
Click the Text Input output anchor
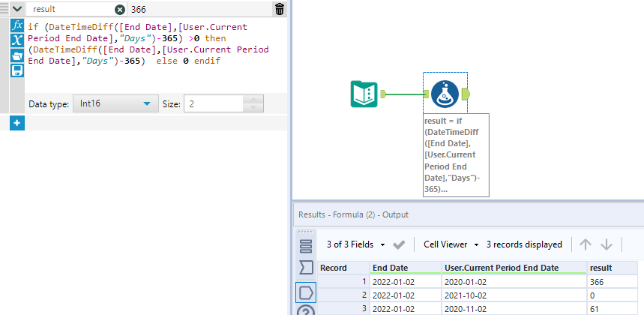[383, 94]
